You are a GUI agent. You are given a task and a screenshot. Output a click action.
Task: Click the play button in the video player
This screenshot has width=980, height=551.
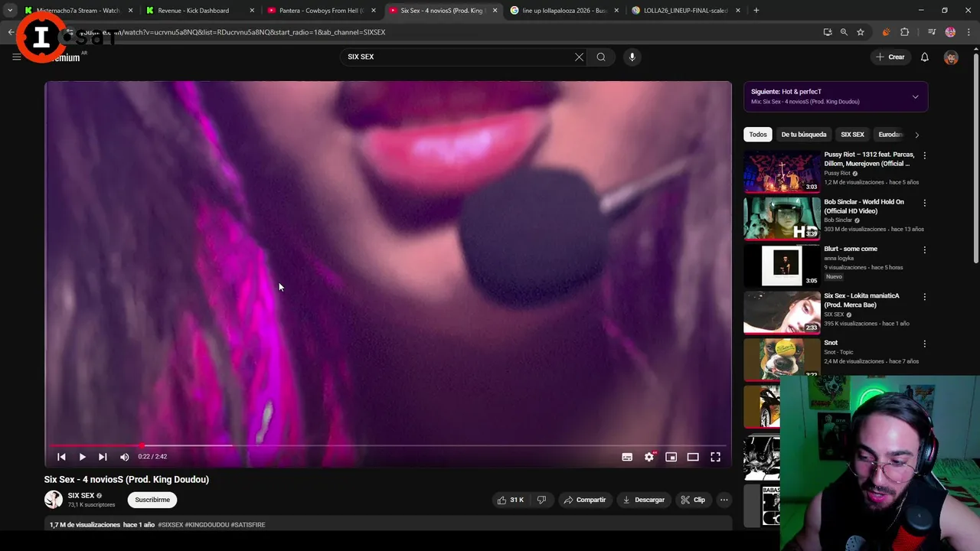[82, 457]
